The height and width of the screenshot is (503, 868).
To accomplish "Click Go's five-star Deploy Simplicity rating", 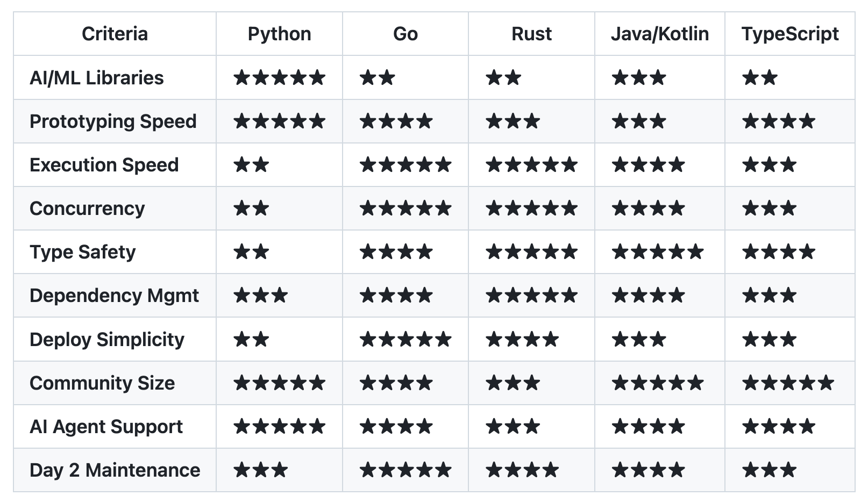I will pos(405,340).
